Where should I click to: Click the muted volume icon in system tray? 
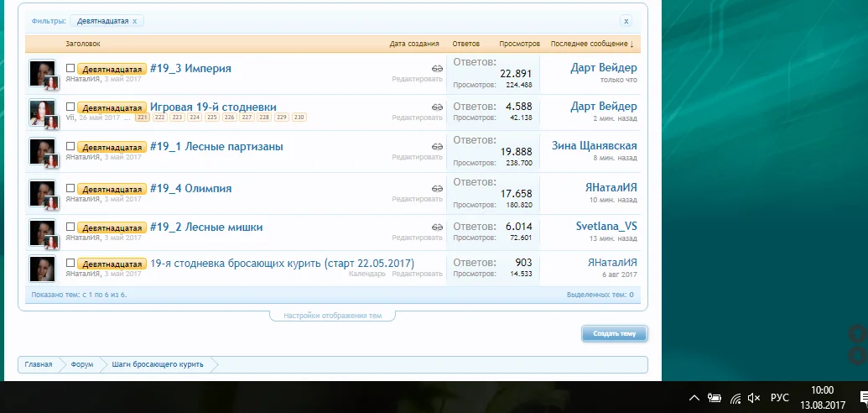754,398
